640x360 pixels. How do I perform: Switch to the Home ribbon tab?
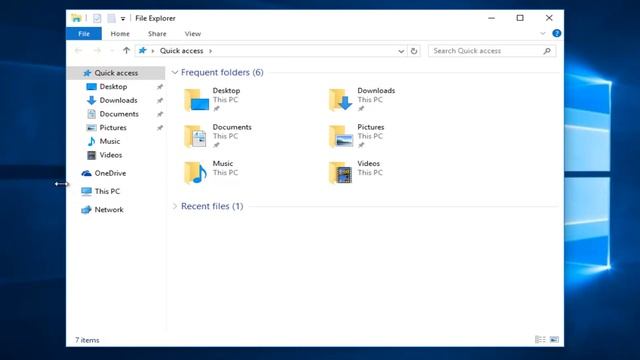click(x=120, y=34)
